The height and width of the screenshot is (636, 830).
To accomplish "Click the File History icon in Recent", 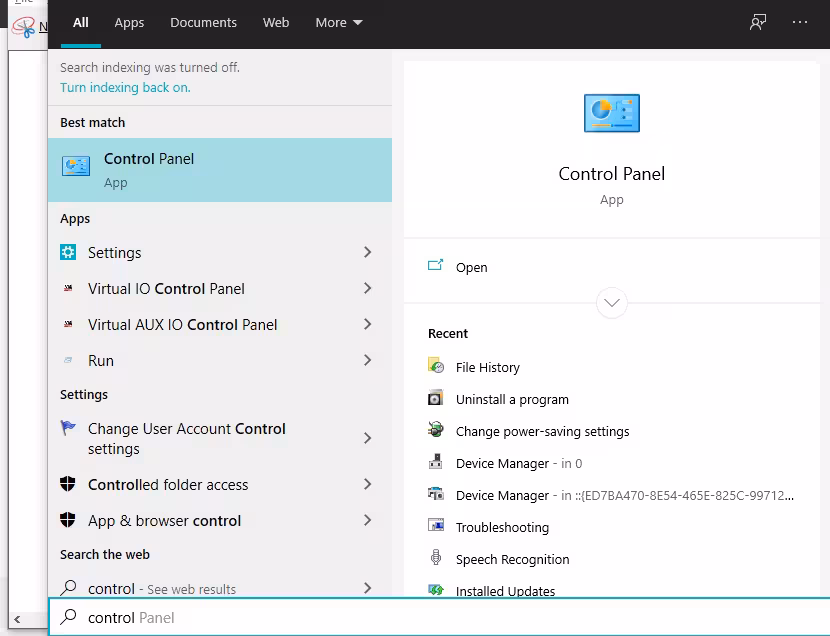I will point(436,367).
